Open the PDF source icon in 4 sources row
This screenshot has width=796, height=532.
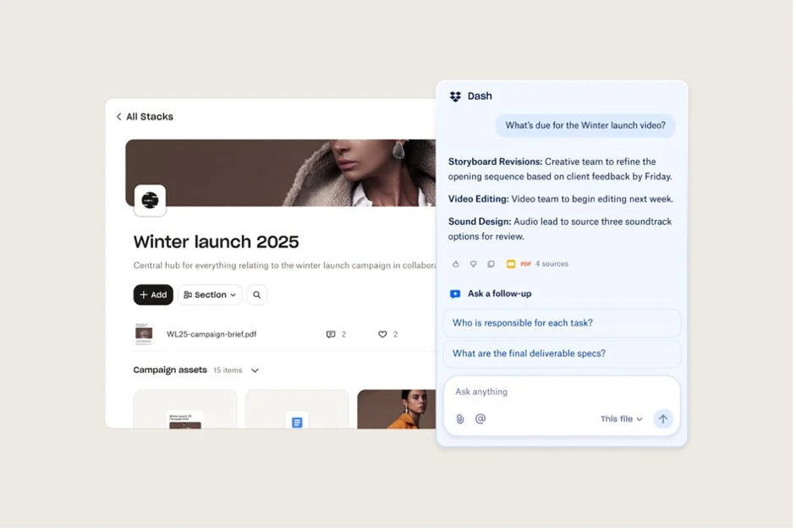coord(524,264)
